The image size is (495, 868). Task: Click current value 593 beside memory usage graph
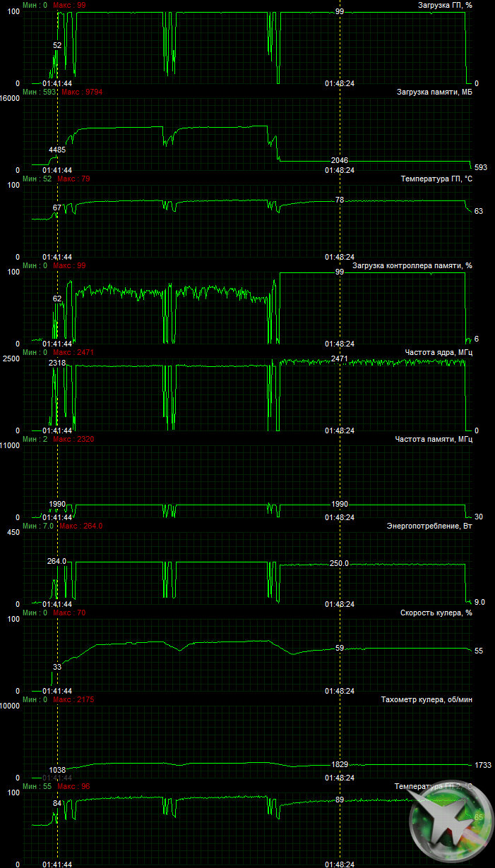481,167
